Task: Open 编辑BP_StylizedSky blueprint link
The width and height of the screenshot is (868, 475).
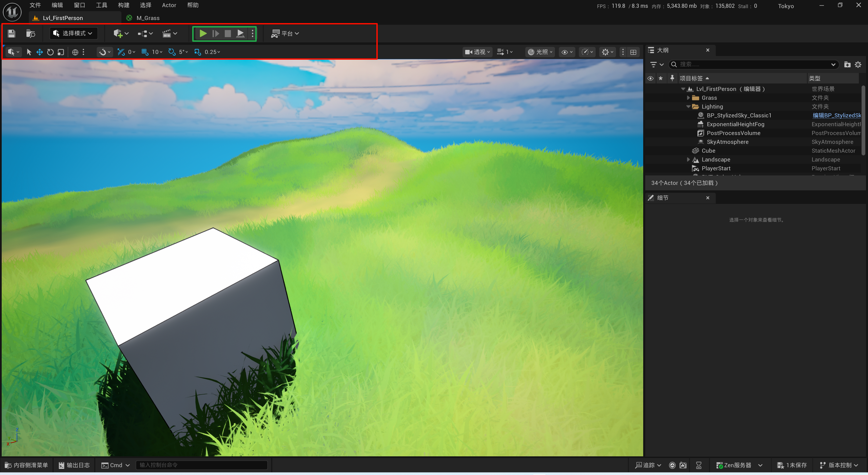Action: point(836,115)
